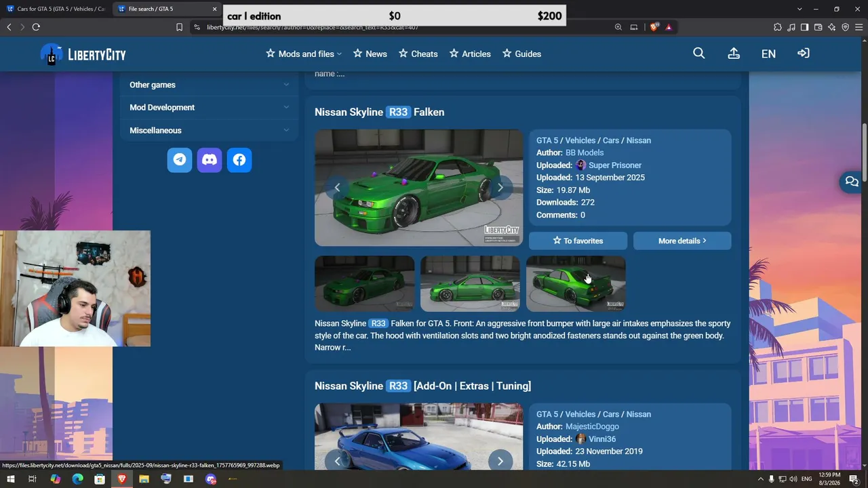This screenshot has height=488, width=868.
Task: Open first green Skyline thumbnail
Action: [x=364, y=283]
